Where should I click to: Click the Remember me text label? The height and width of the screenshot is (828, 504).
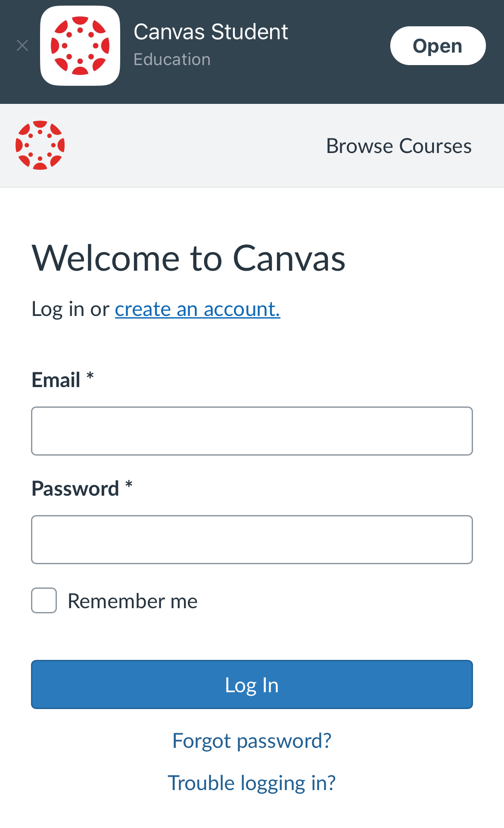[x=132, y=600]
